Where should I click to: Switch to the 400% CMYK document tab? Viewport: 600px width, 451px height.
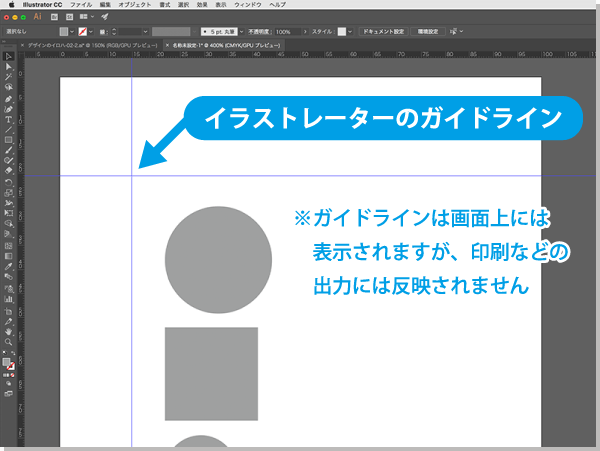point(226,46)
